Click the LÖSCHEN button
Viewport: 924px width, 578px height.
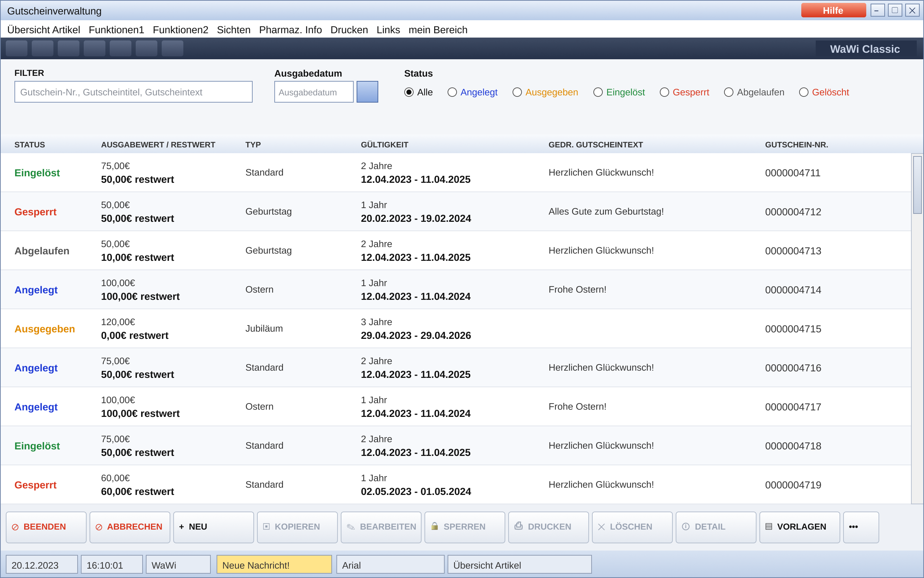[x=632, y=527]
